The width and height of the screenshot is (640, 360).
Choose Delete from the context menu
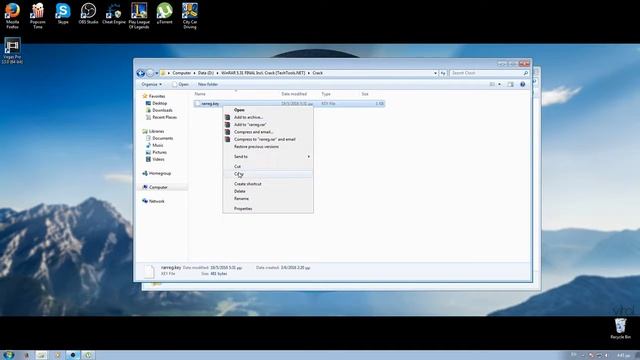coord(268,191)
